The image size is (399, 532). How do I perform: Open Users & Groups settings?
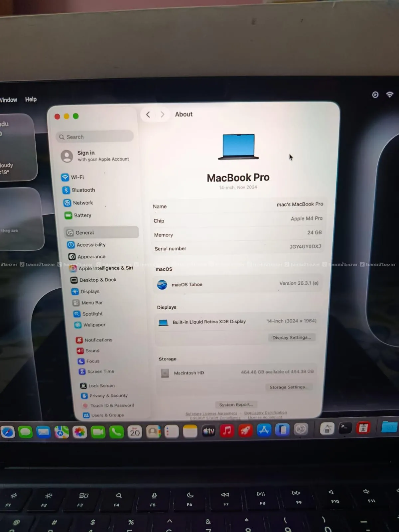coord(103,415)
